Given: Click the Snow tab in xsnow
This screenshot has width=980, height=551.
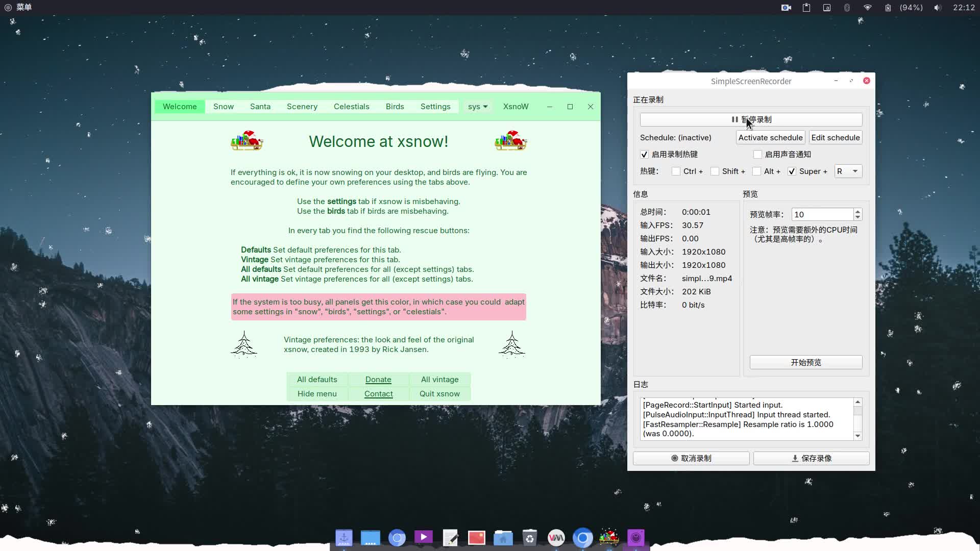Looking at the screenshot, I should (x=224, y=106).
